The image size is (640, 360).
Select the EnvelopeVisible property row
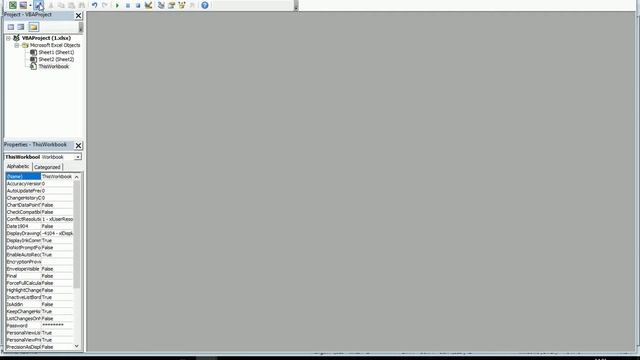click(40, 269)
